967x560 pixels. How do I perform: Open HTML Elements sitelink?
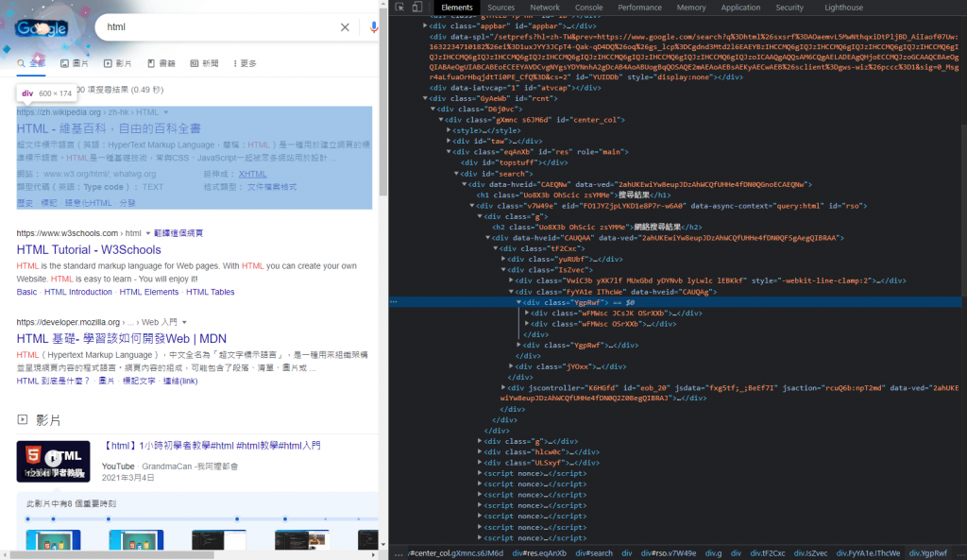point(148,292)
